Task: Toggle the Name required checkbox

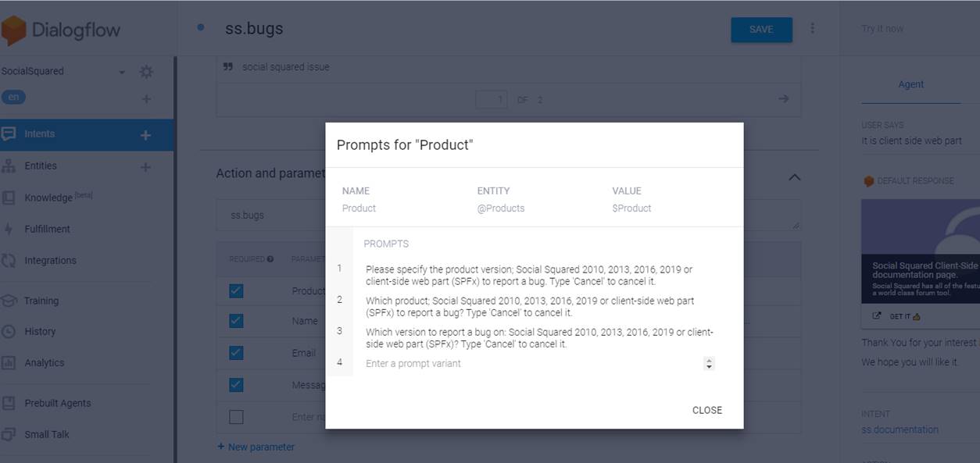Action: [x=236, y=321]
